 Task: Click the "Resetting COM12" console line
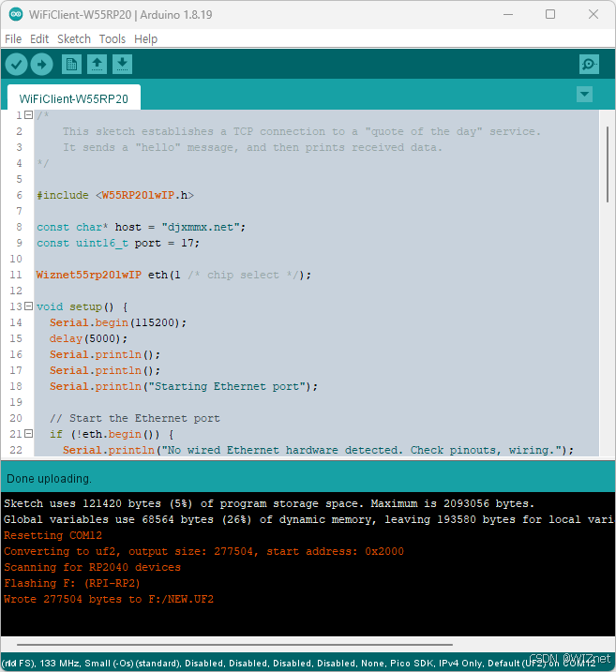point(53,535)
